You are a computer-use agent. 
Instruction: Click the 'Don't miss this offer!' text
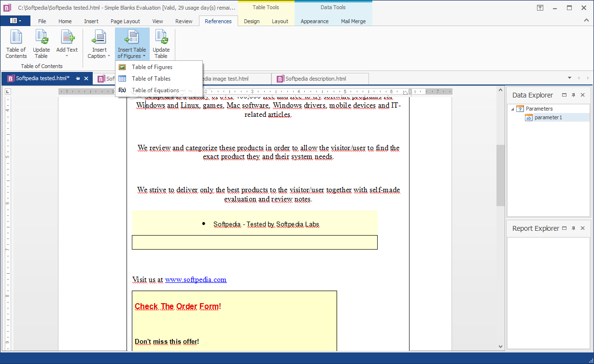pos(167,342)
